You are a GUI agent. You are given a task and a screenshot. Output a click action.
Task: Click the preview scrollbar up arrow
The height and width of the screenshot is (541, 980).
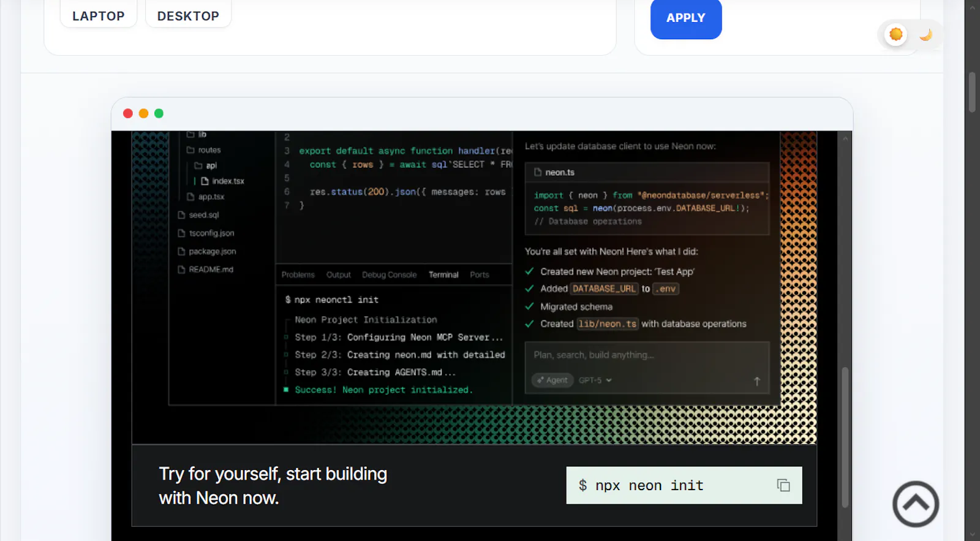point(845,138)
